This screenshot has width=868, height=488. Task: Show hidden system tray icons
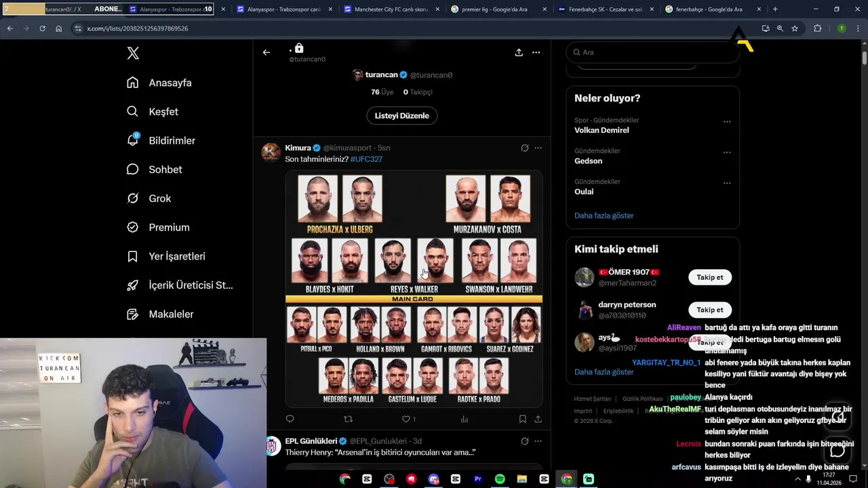pyautogui.click(x=797, y=479)
